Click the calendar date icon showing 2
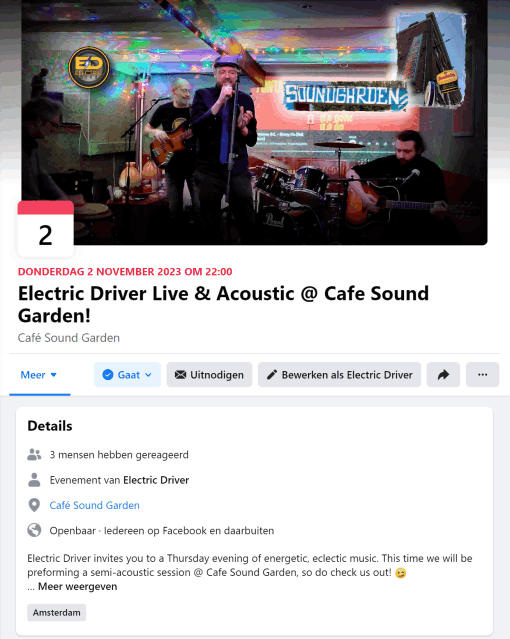Screen dimensions: 510x639 (x=46, y=229)
